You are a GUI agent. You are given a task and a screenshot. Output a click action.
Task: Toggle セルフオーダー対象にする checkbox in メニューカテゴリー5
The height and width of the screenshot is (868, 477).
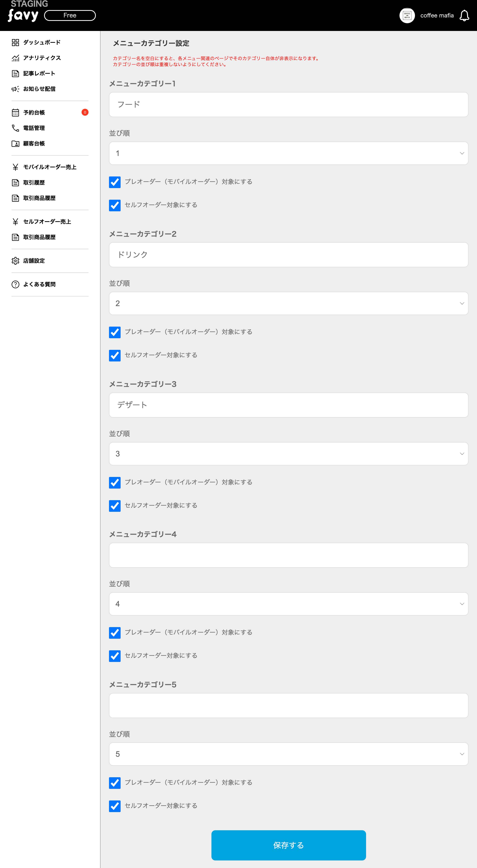click(115, 806)
